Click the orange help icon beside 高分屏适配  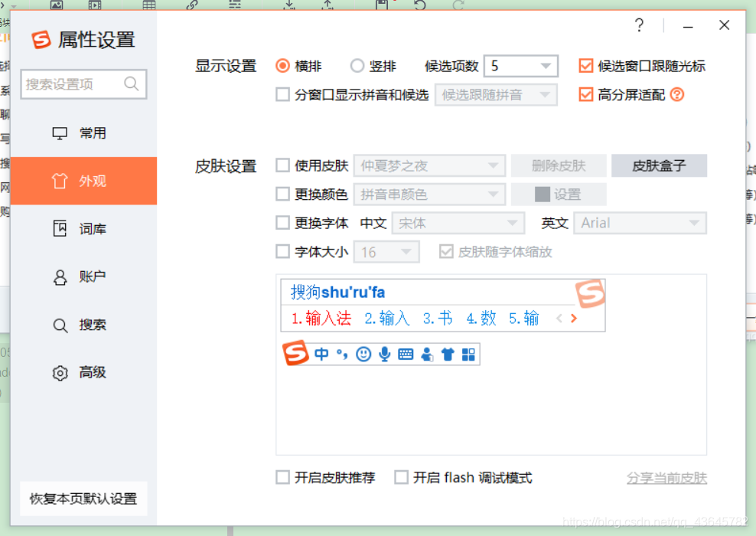677,94
